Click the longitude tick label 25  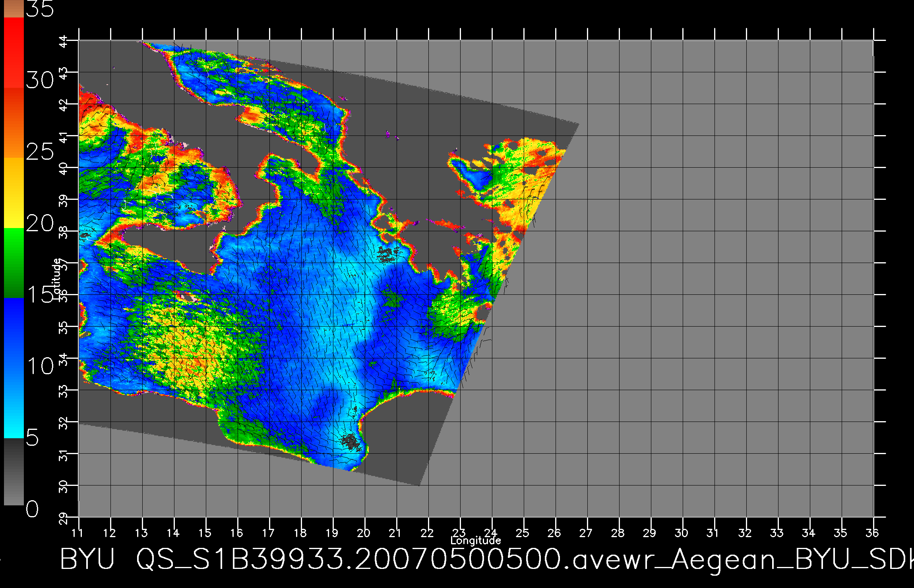click(522, 532)
